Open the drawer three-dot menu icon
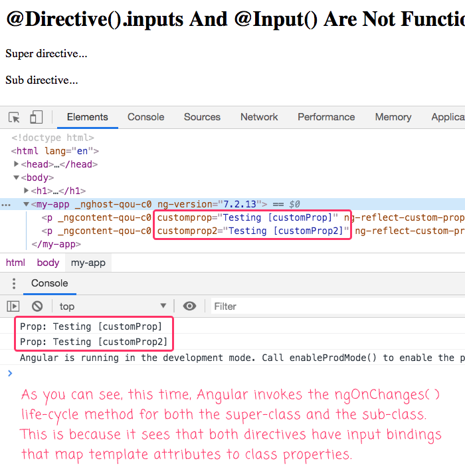 (x=14, y=283)
